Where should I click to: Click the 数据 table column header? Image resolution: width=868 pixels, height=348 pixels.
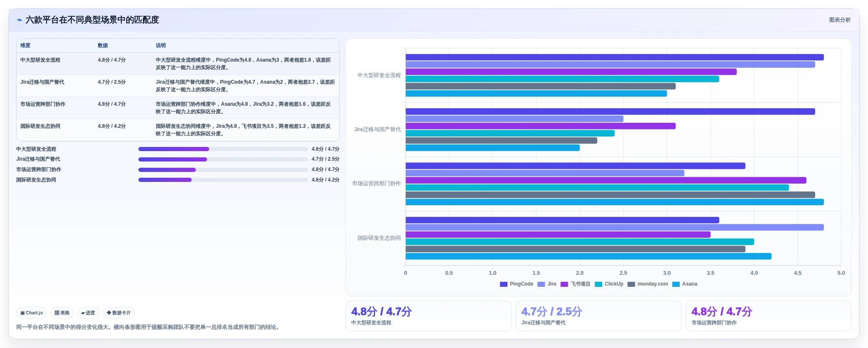coord(103,45)
